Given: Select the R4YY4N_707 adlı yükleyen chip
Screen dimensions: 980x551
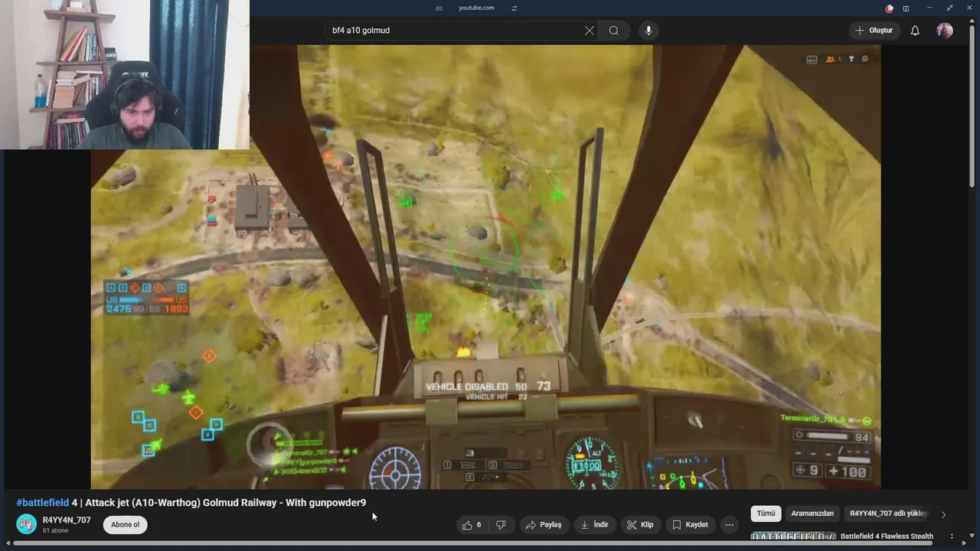Looking at the screenshot, I should point(889,514).
